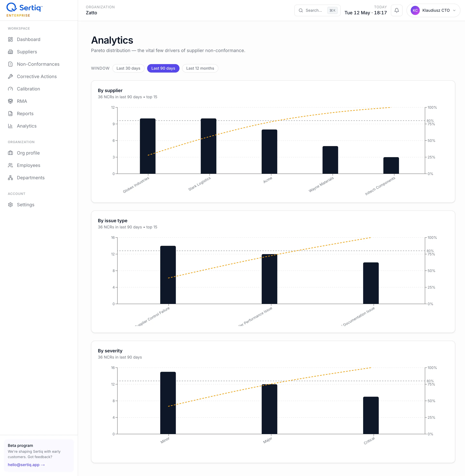Screen dimensions: 465x476
Task: Click the Globex Industries axis label
Action: point(136,185)
